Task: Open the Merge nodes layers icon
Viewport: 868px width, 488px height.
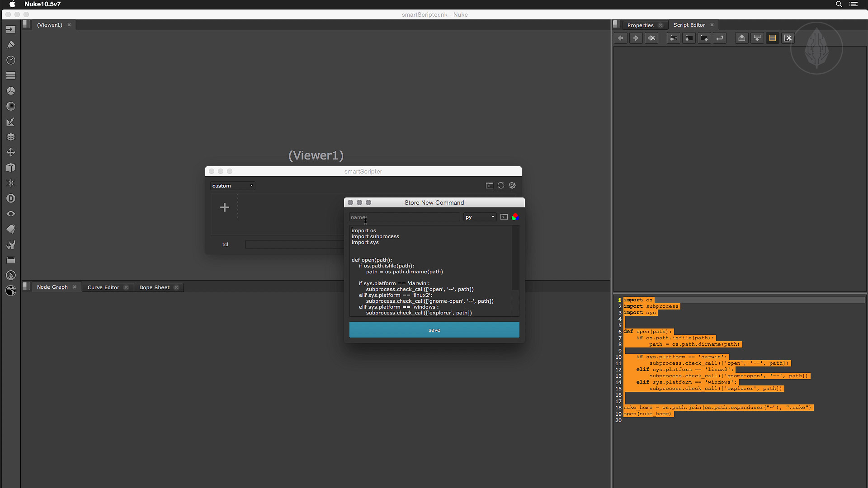Action: pyautogui.click(x=11, y=137)
